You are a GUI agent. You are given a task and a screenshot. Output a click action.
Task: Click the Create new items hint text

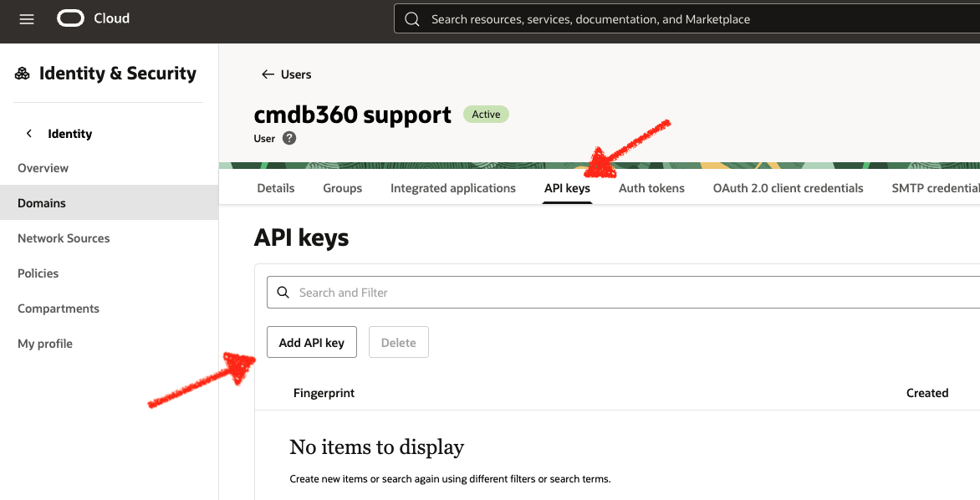[x=450, y=479]
